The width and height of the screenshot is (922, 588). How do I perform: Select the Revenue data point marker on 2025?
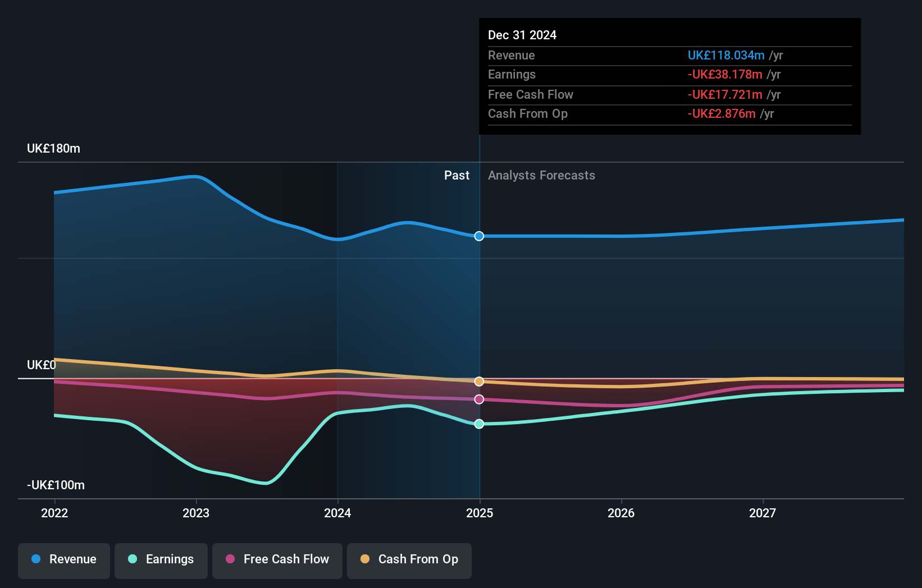click(x=479, y=236)
